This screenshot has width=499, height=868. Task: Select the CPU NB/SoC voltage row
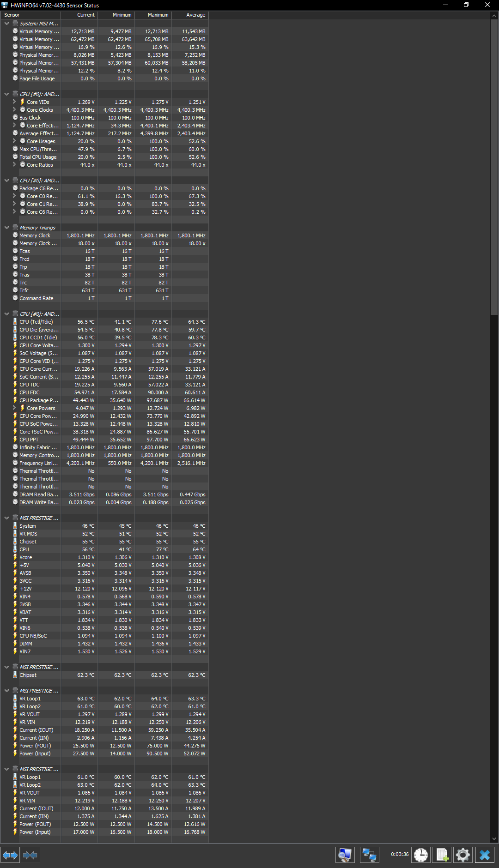(104, 636)
